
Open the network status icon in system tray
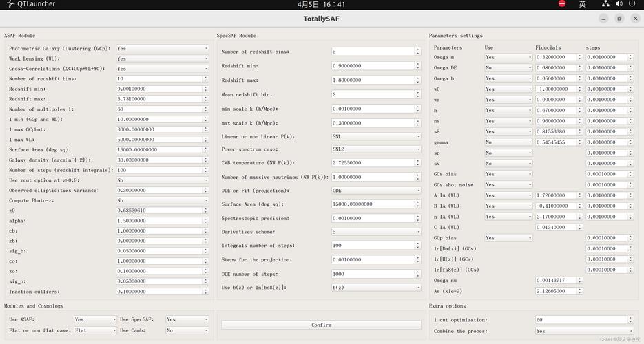tap(605, 4)
